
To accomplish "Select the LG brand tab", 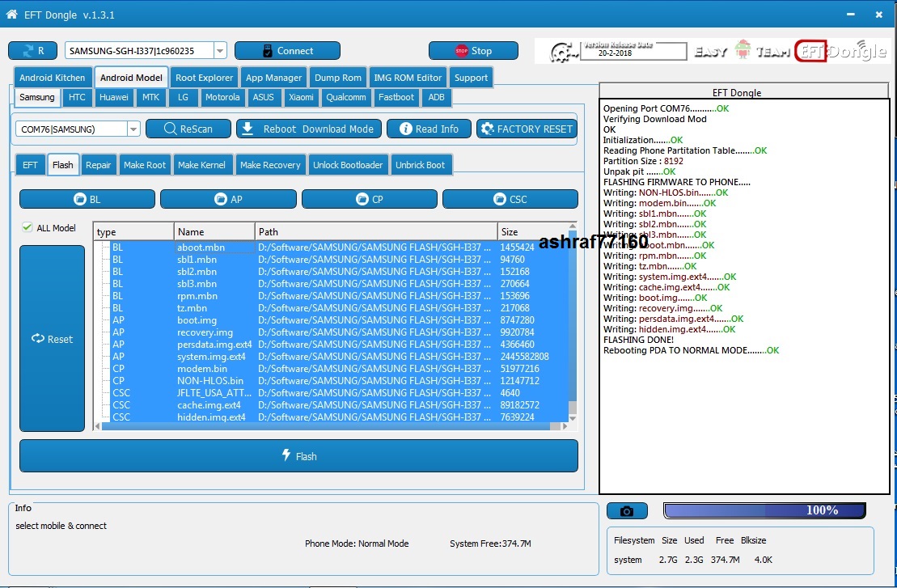I will [183, 97].
